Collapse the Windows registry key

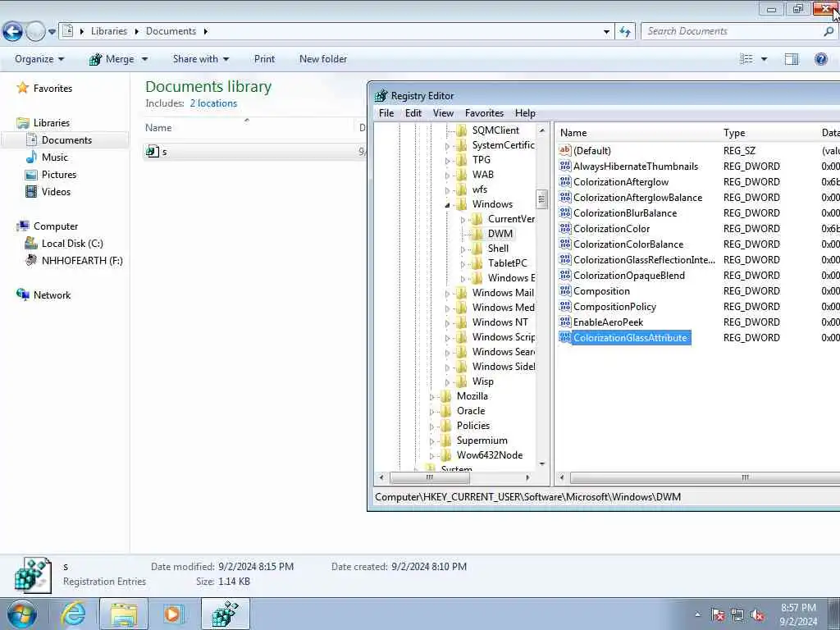point(447,204)
